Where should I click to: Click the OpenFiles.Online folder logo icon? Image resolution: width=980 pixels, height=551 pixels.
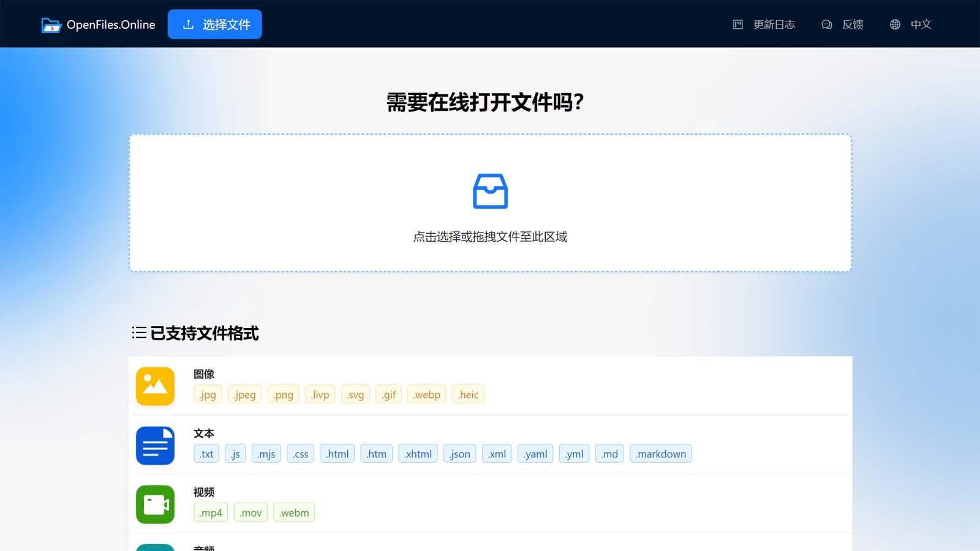coord(51,25)
